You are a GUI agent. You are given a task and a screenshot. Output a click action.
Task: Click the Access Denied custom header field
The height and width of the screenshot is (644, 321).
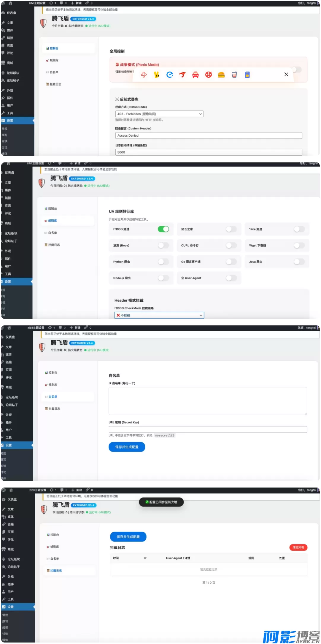pos(209,136)
